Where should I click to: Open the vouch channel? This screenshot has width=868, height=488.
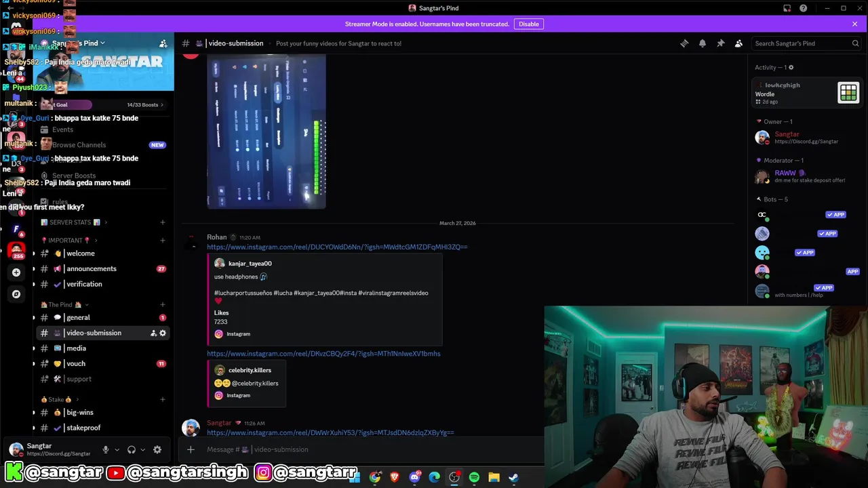102,364
